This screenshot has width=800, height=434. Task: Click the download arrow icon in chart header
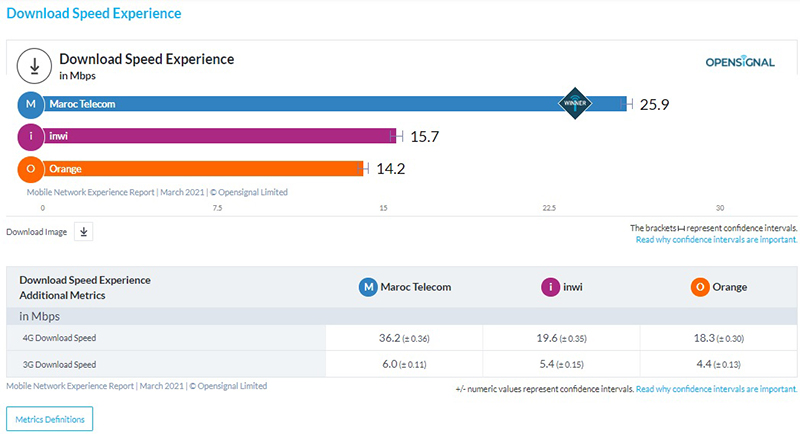[35, 66]
